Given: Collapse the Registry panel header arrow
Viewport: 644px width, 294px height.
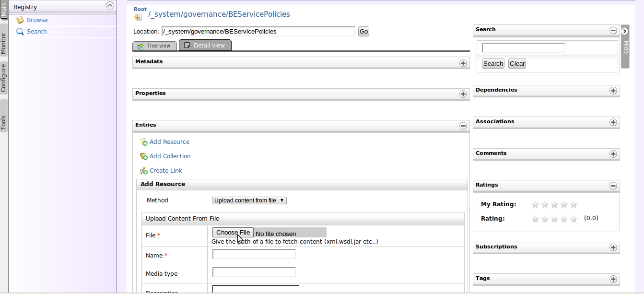Looking at the screenshot, I should pyautogui.click(x=110, y=6).
